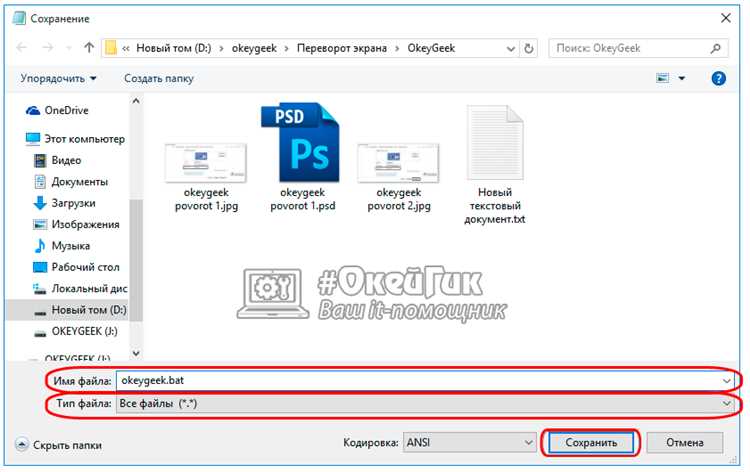Select the OneDrive cloud icon in sidebar

point(32,110)
